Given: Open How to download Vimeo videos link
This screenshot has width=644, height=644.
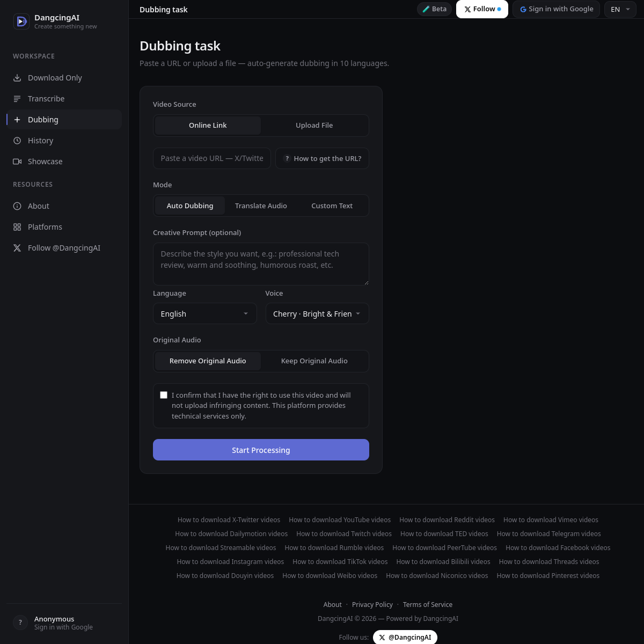Looking at the screenshot, I should pos(551,519).
